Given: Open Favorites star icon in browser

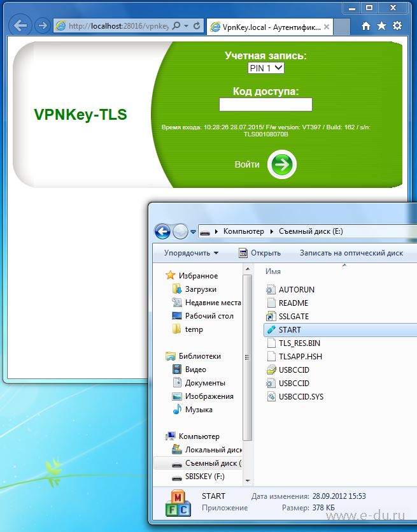Looking at the screenshot, I should (x=382, y=25).
